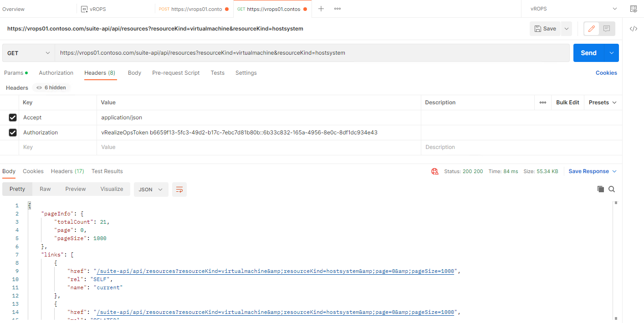Click the Time: 84 ms text
Screen dimensions: 644x323
click(503, 171)
